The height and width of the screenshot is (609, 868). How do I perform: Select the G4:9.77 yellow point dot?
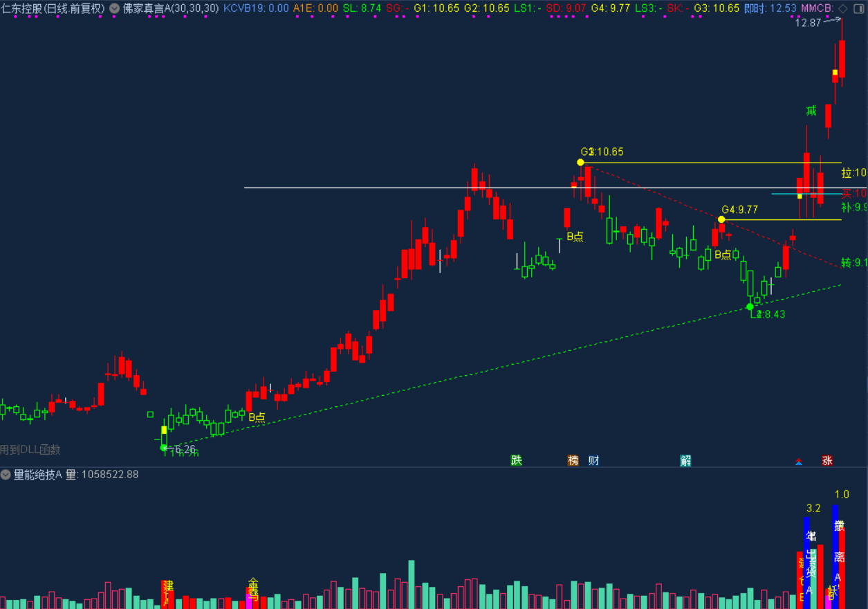coord(721,219)
